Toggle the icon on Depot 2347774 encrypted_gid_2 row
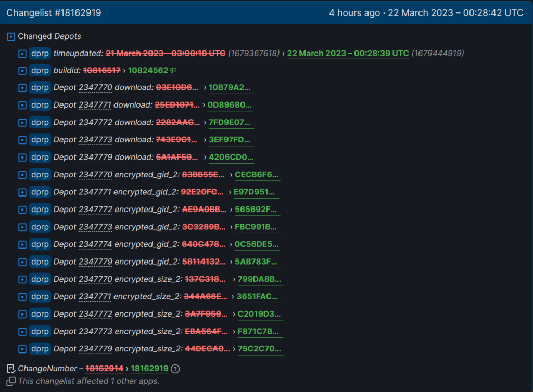Viewport: 533px width, 392px height. point(22,244)
